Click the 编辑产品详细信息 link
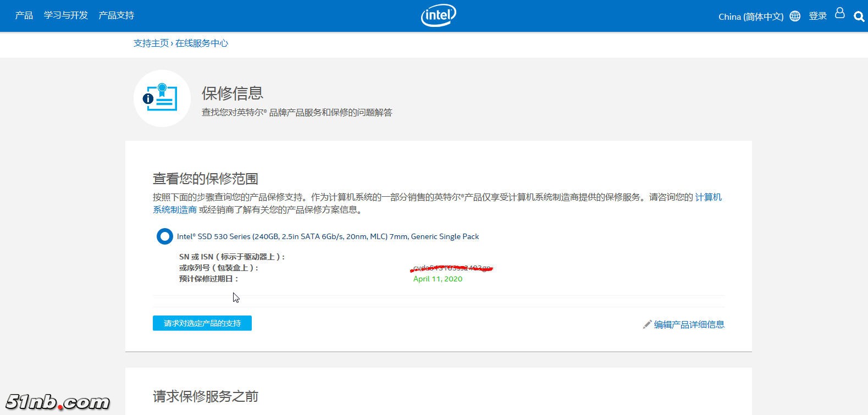 point(689,324)
